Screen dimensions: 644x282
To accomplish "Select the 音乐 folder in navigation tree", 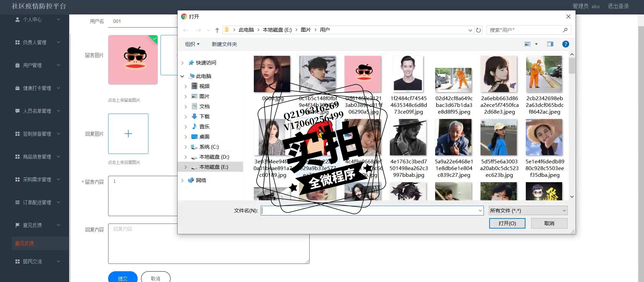I will coord(200,127).
